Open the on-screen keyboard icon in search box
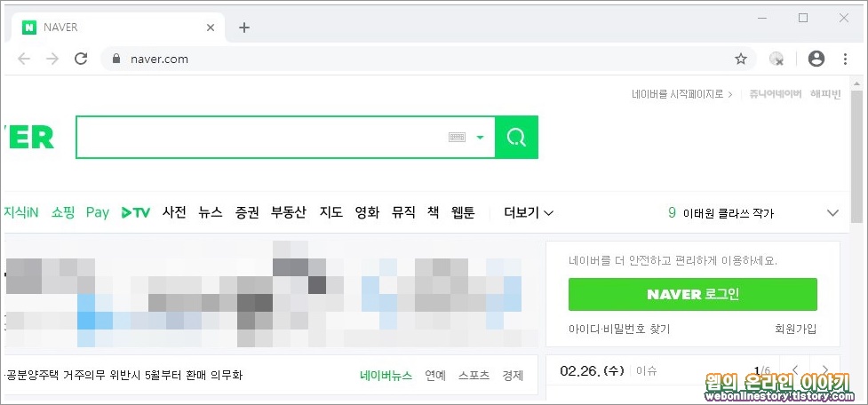Image resolution: width=868 pixels, height=405 pixels. (457, 137)
